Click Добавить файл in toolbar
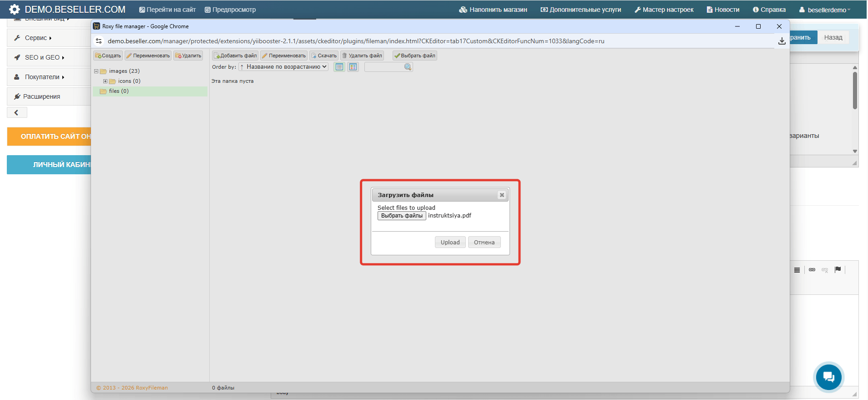Screen dimensions: 868x400 tap(235, 56)
